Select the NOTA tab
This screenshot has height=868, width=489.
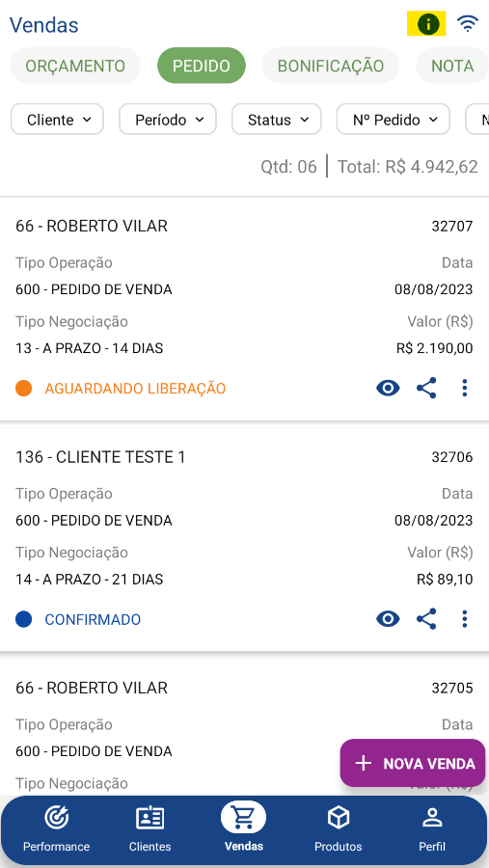[452, 66]
